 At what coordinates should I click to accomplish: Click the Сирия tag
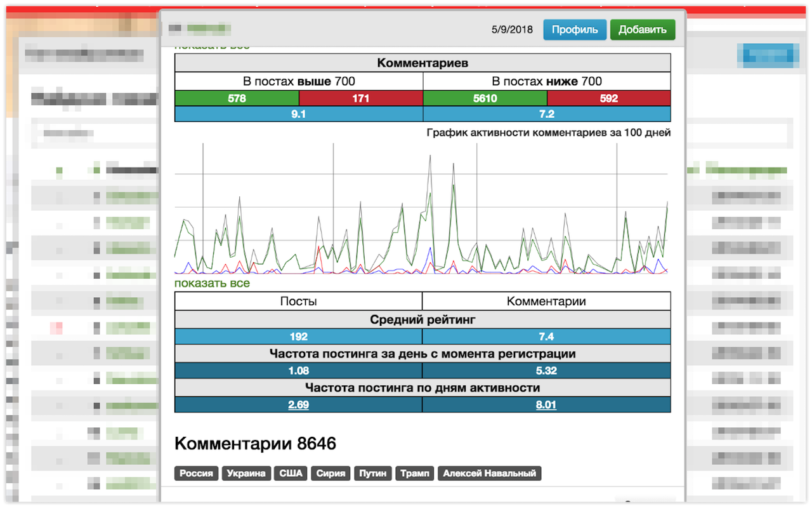tap(331, 473)
